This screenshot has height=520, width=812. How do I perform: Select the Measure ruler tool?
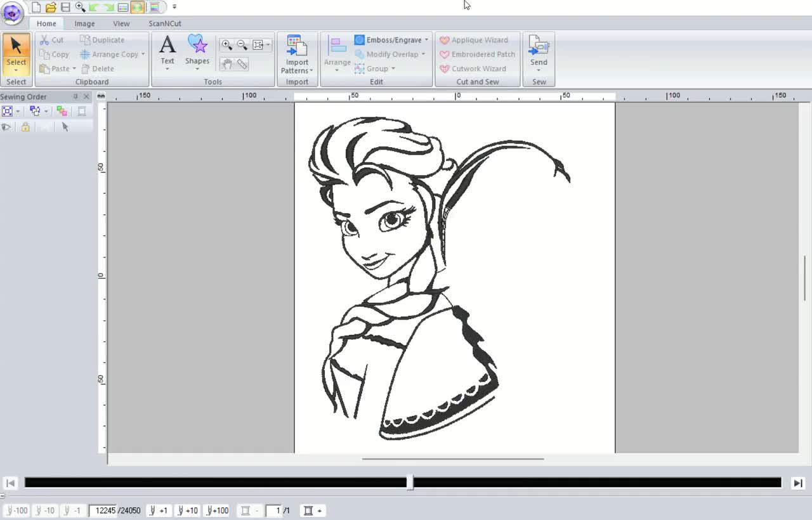pos(242,64)
